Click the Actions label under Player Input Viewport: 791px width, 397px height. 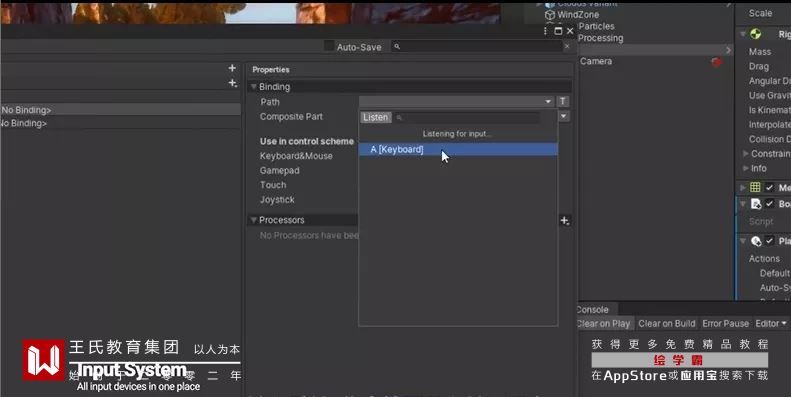(764, 258)
